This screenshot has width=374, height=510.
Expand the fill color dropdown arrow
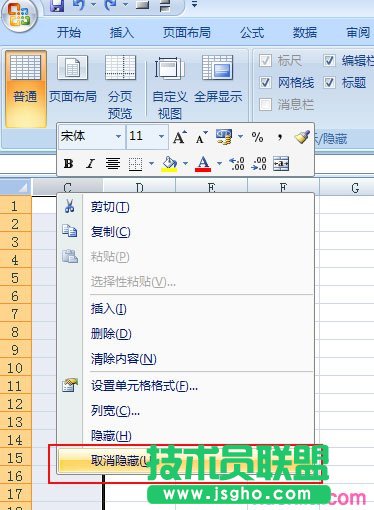(x=185, y=164)
